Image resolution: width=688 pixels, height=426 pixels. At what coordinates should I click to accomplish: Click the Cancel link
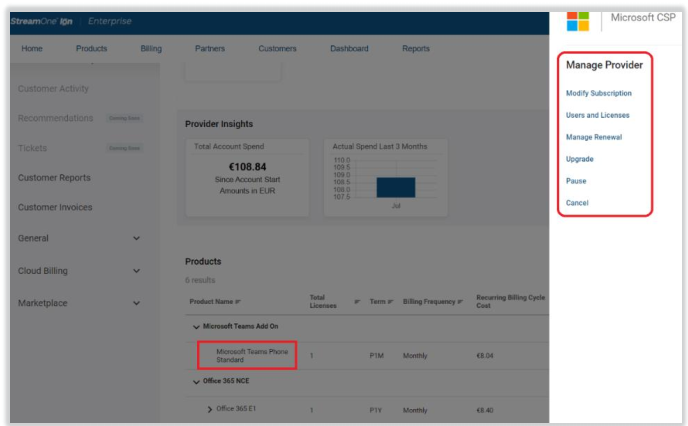(x=577, y=203)
